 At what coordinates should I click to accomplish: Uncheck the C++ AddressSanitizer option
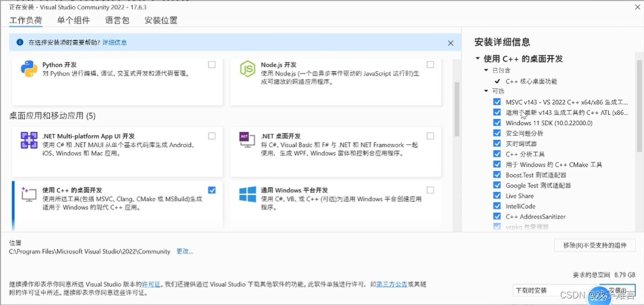(497, 216)
